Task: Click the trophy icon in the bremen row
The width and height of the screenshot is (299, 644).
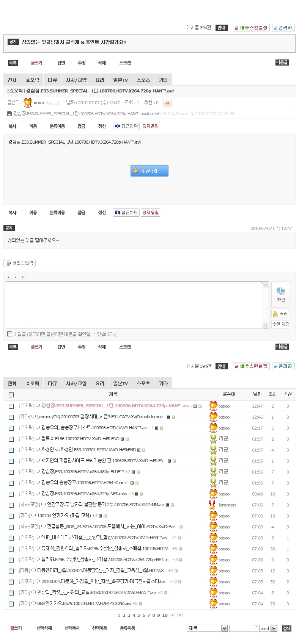Action: point(212,505)
